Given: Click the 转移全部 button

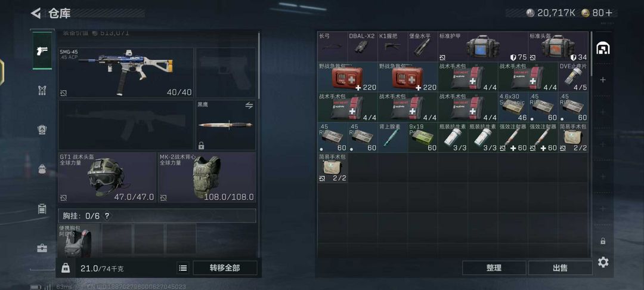Looking at the screenshot, I should 225,268.
